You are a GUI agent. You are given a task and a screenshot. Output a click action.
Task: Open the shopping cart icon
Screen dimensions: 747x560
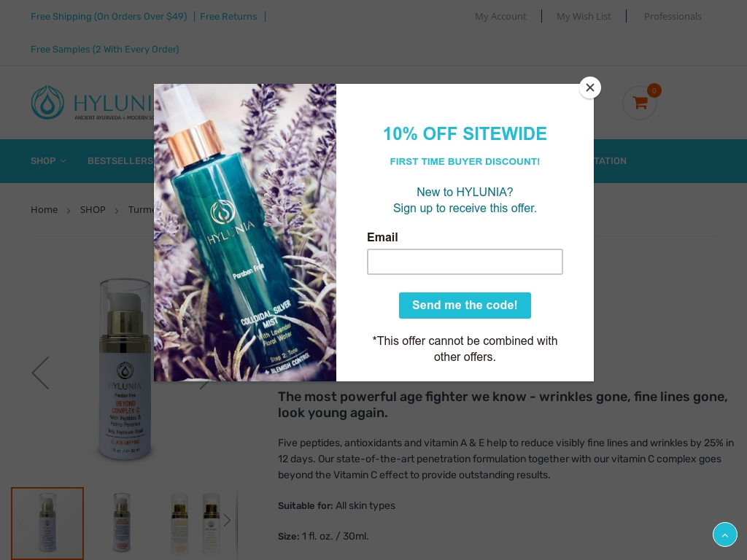[639, 102]
